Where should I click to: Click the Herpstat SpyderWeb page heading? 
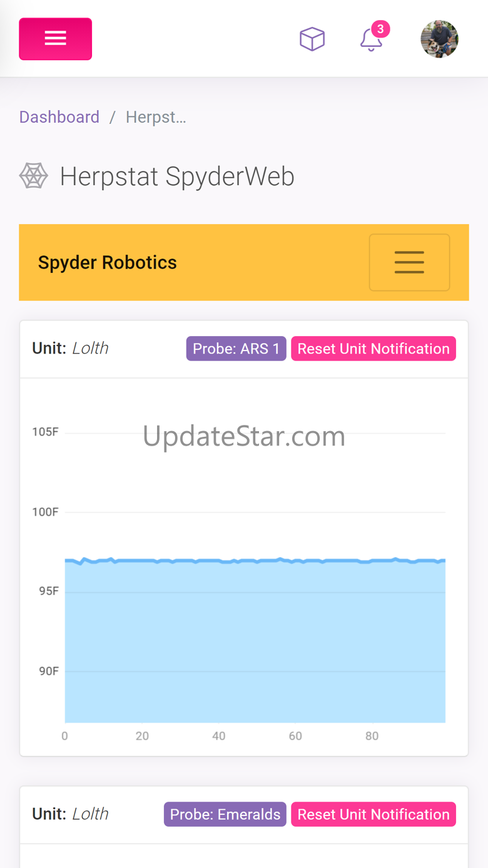177,176
